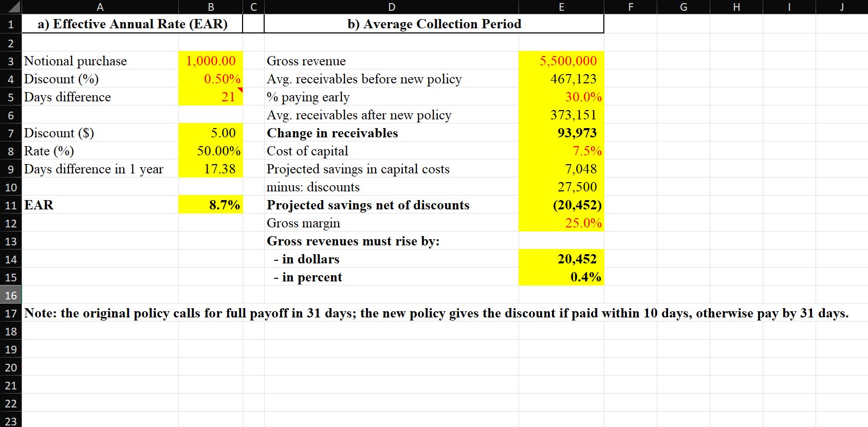Select the highlighted row 16 header
The image size is (868, 427).
11,295
